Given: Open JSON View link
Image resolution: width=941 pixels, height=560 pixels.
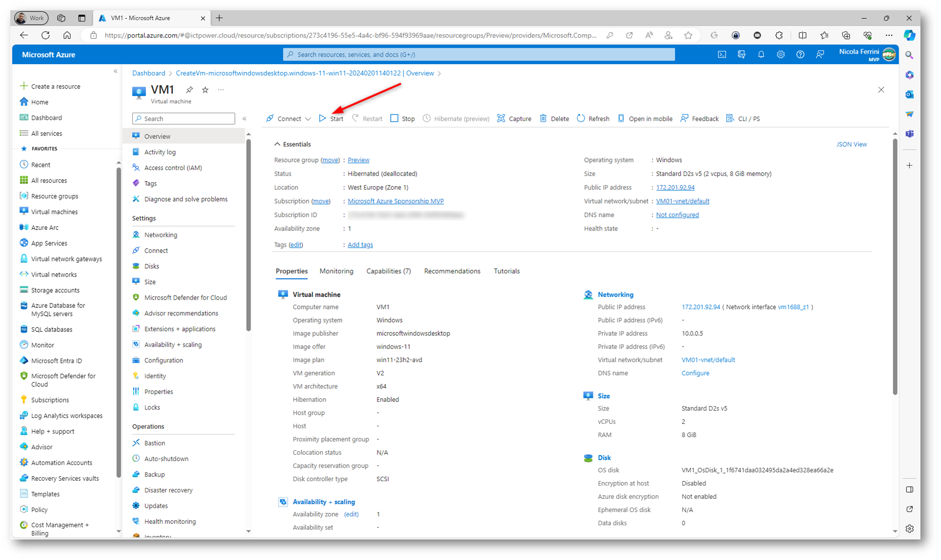Looking at the screenshot, I should (851, 144).
